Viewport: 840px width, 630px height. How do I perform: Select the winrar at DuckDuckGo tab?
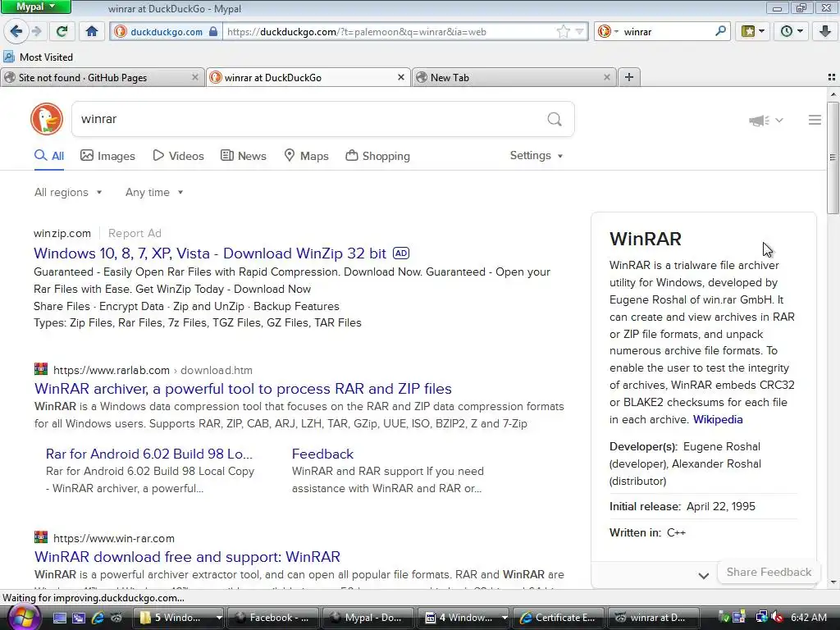point(308,78)
